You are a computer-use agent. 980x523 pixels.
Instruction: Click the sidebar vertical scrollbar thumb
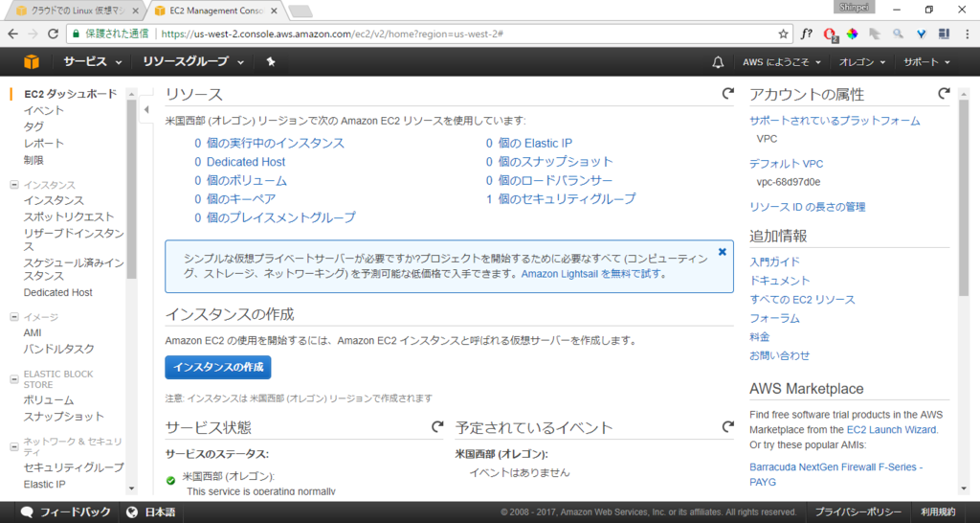pos(131,188)
